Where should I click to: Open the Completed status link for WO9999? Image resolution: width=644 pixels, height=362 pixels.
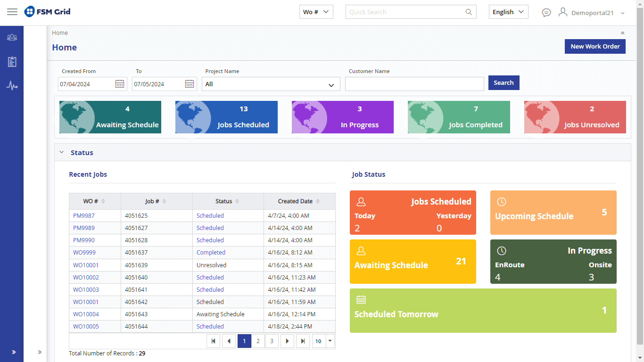[211, 252]
